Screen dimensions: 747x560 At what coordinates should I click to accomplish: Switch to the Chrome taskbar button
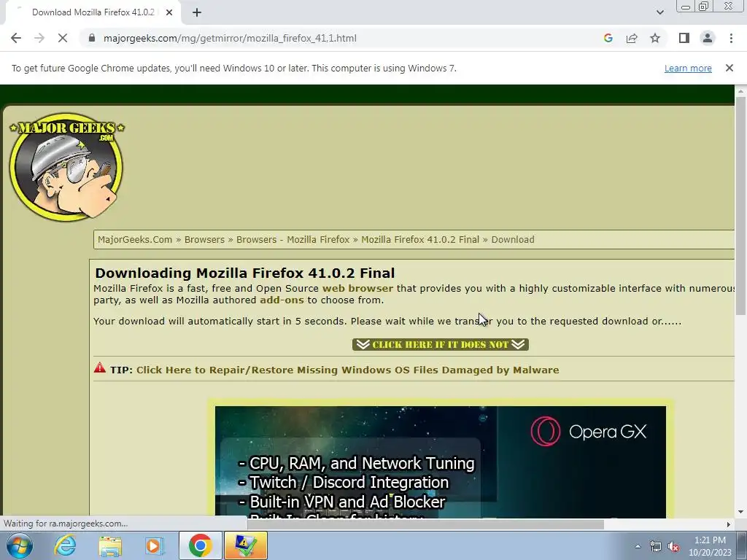coord(200,545)
